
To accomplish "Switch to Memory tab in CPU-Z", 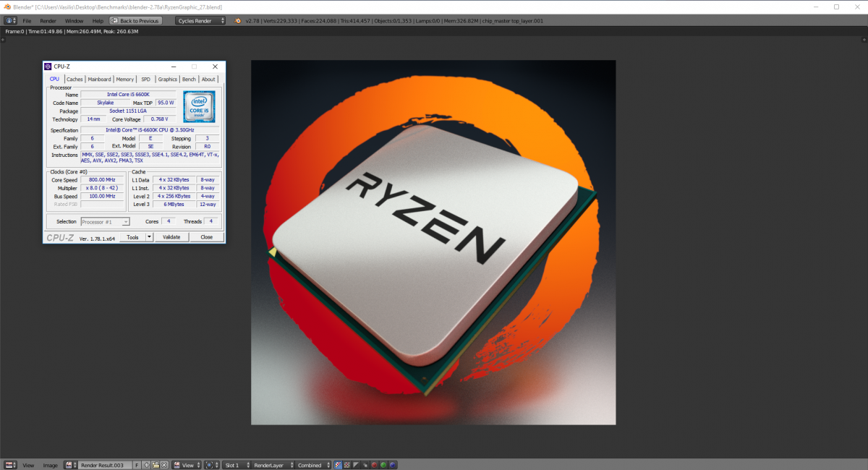I will point(124,80).
